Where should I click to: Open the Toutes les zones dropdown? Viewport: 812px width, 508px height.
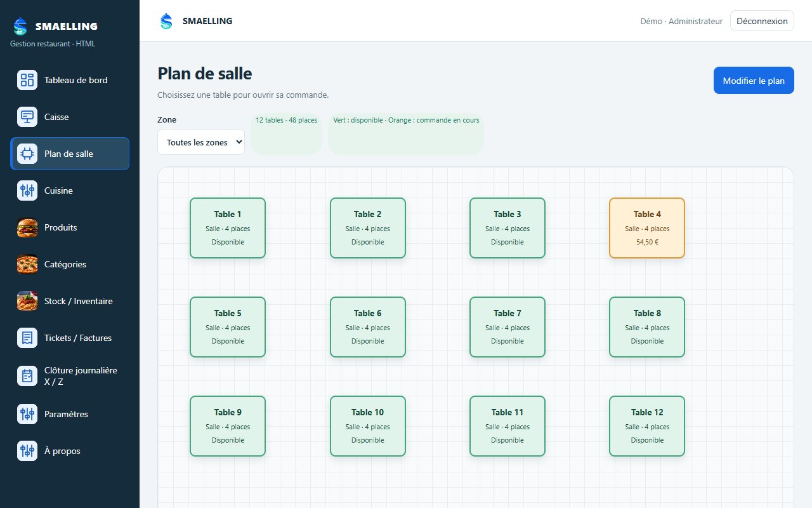(201, 142)
